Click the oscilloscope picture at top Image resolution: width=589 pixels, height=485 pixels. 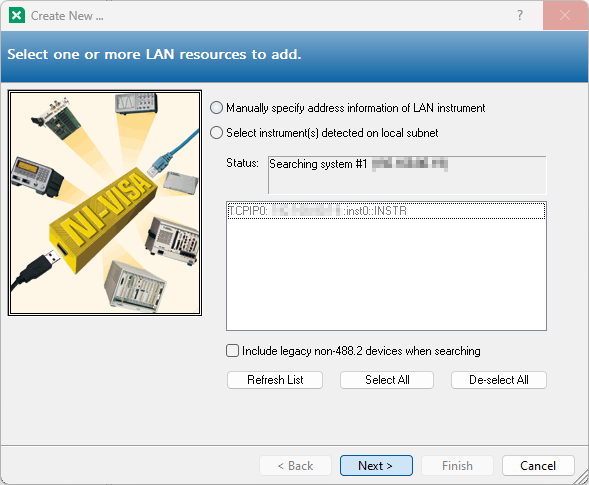pos(136,103)
